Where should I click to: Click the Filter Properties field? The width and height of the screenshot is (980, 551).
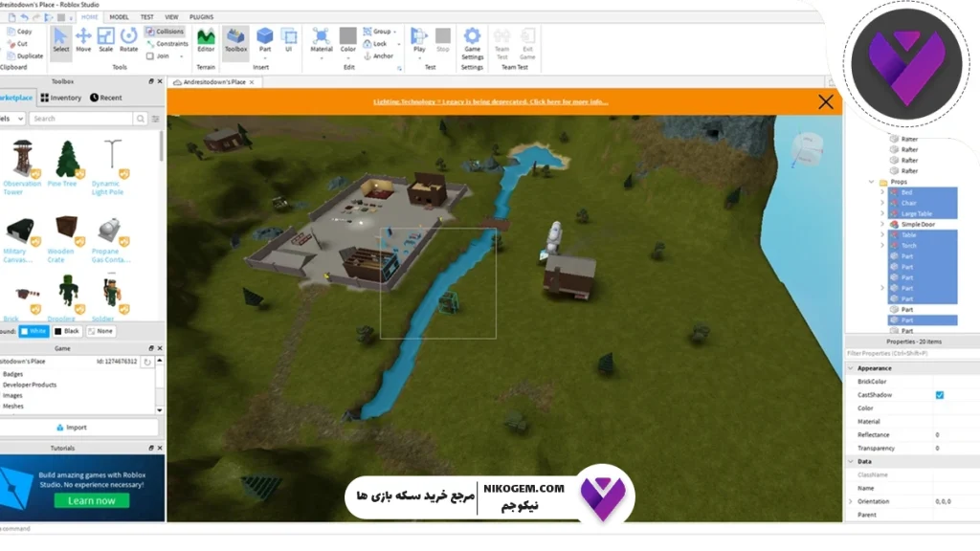click(x=912, y=354)
